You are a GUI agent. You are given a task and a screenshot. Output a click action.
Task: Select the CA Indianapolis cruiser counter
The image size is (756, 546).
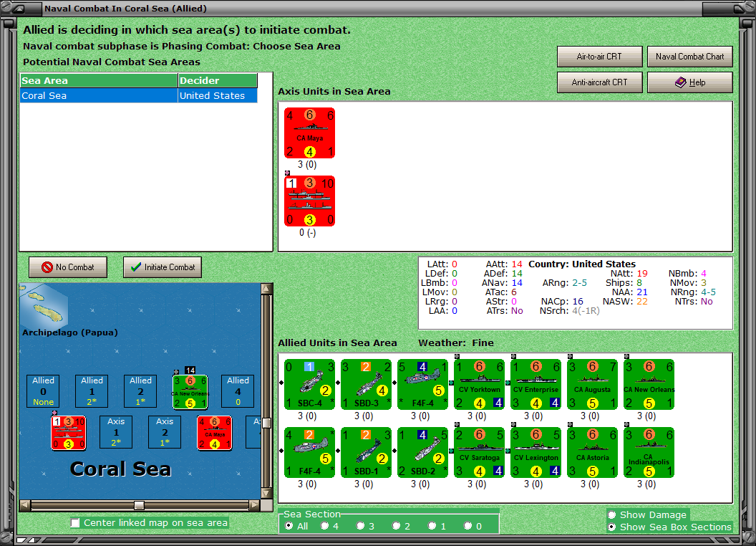click(649, 452)
